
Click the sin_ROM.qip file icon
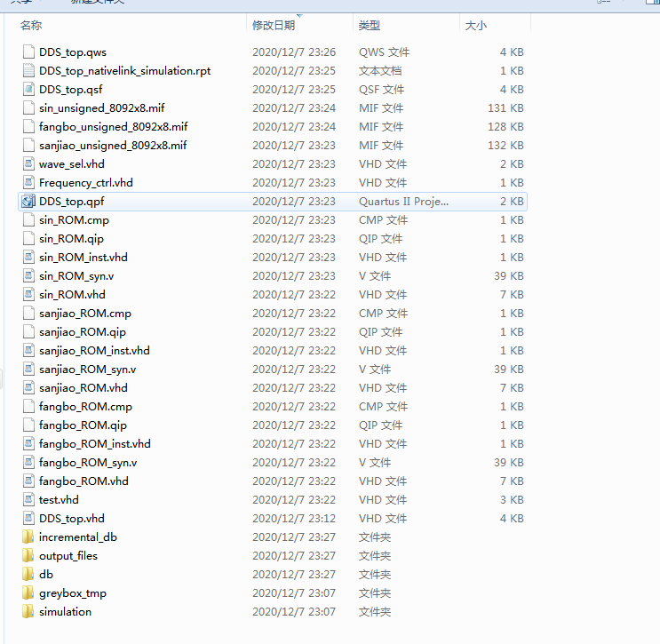[x=28, y=238]
